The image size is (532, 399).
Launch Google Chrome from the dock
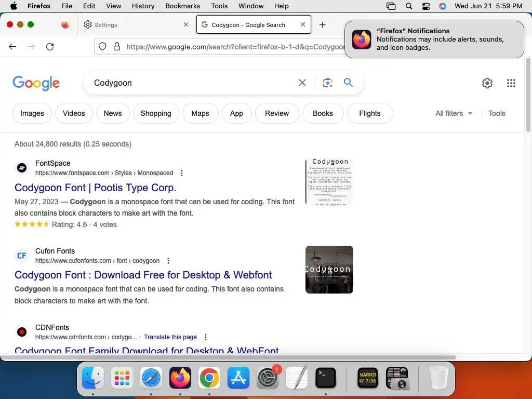(209, 377)
